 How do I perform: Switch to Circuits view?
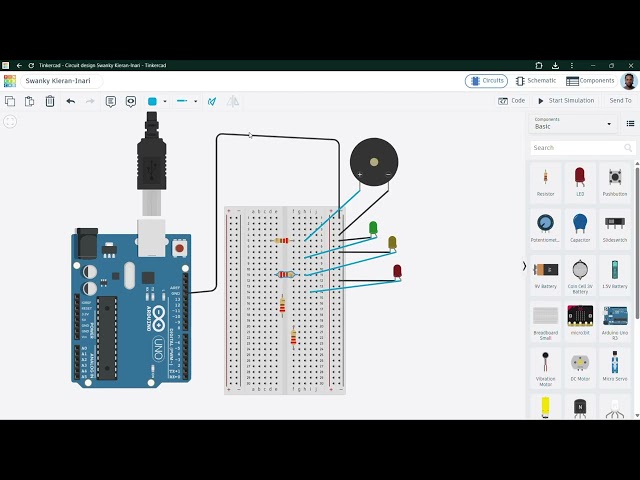tap(486, 81)
